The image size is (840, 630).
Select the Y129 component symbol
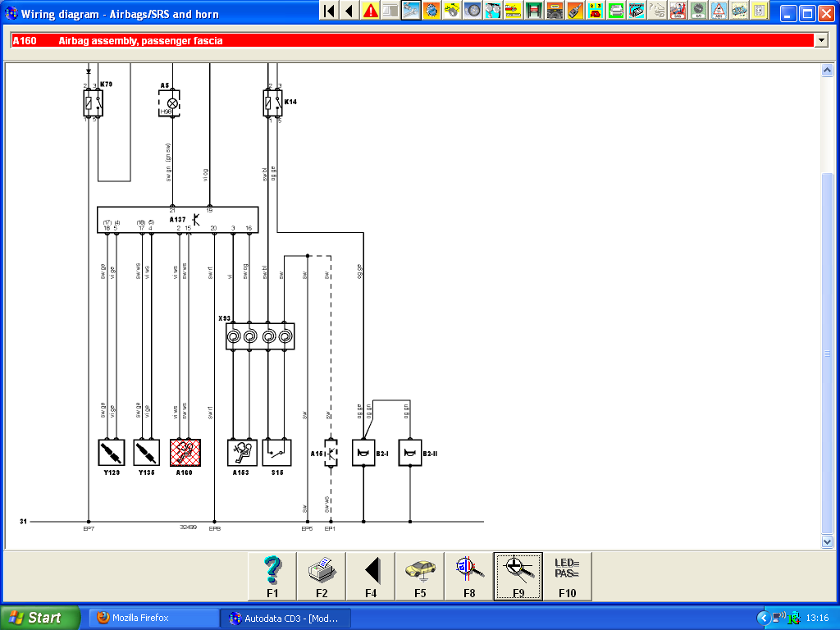112,453
